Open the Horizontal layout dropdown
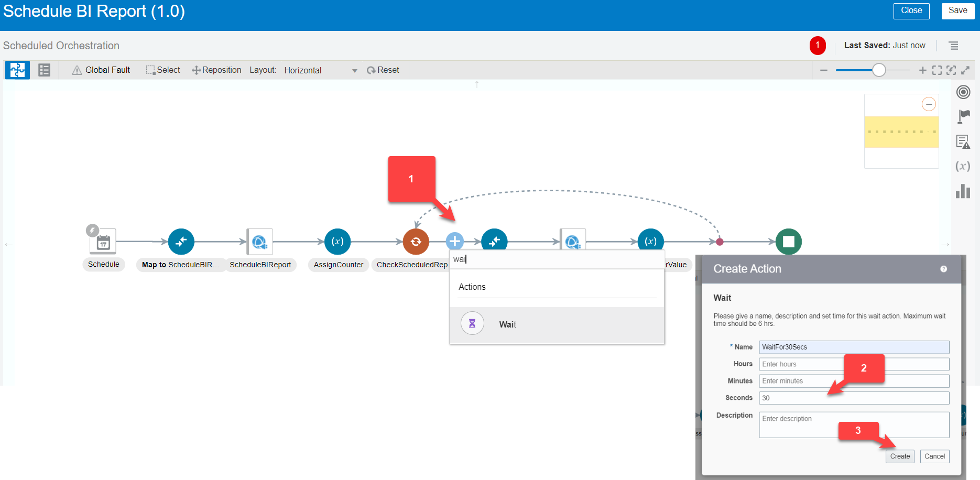The height and width of the screenshot is (480, 980). tap(320, 70)
